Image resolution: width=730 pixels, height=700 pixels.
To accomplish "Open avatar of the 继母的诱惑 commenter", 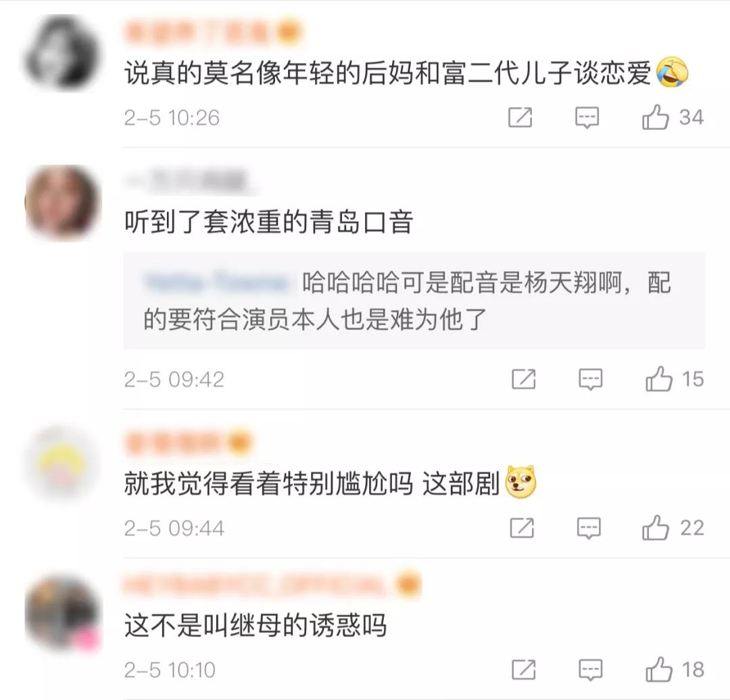I will coord(62,613).
